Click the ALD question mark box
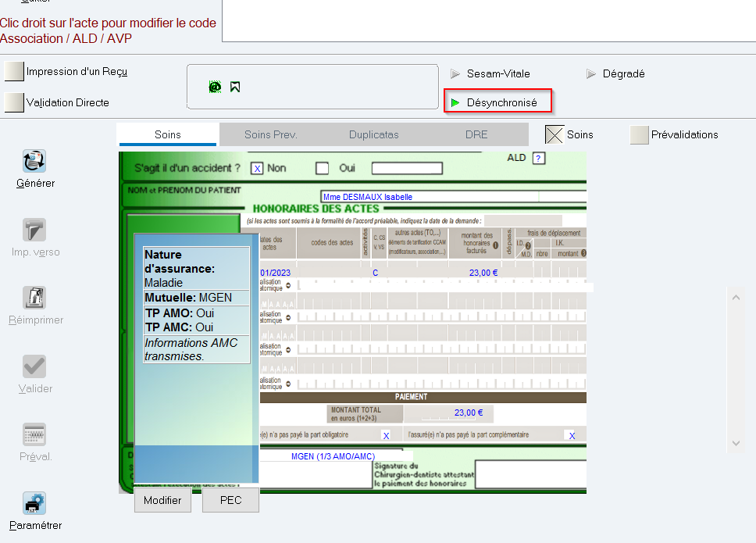 539,158
